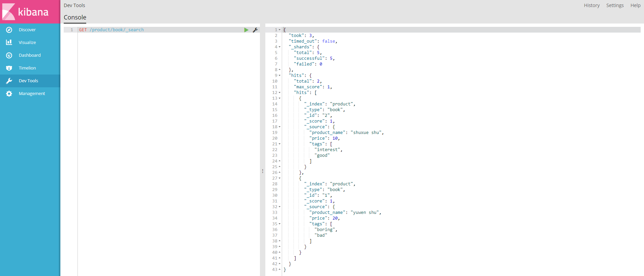
Task: Click the "bad" tag value
Action: (321, 235)
